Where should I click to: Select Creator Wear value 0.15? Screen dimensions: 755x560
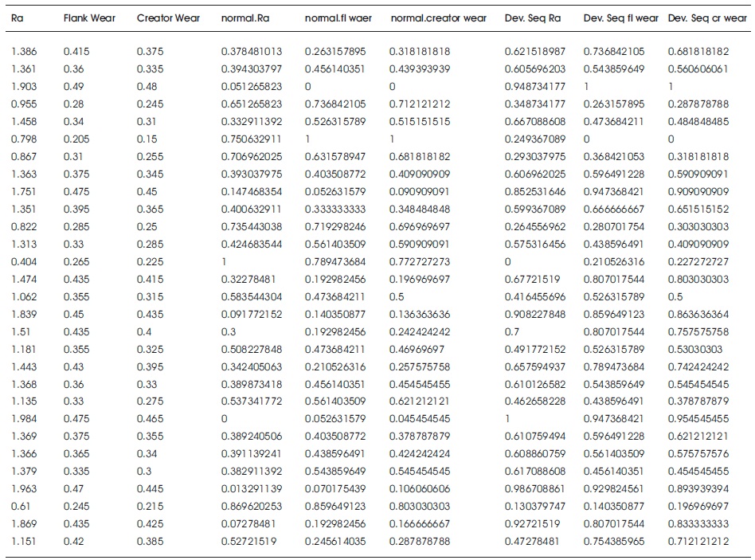click(x=147, y=139)
